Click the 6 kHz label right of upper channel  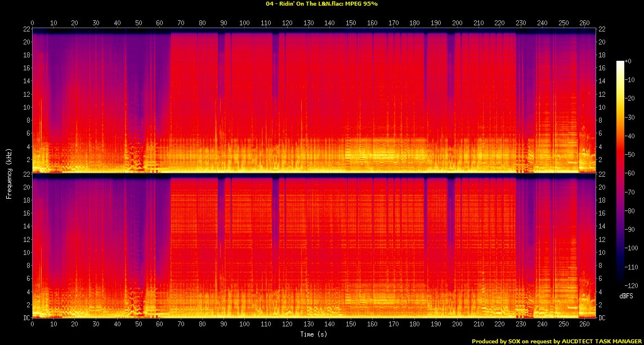[602, 133]
